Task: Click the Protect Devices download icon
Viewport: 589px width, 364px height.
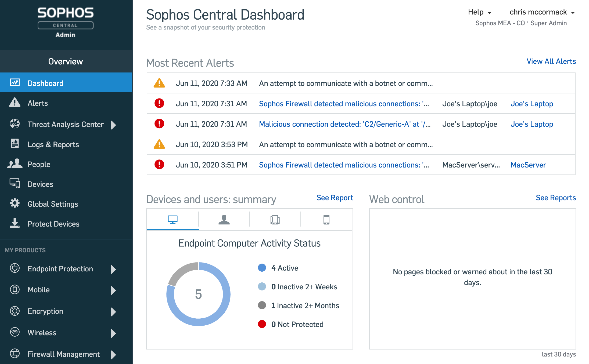Action: click(x=15, y=223)
